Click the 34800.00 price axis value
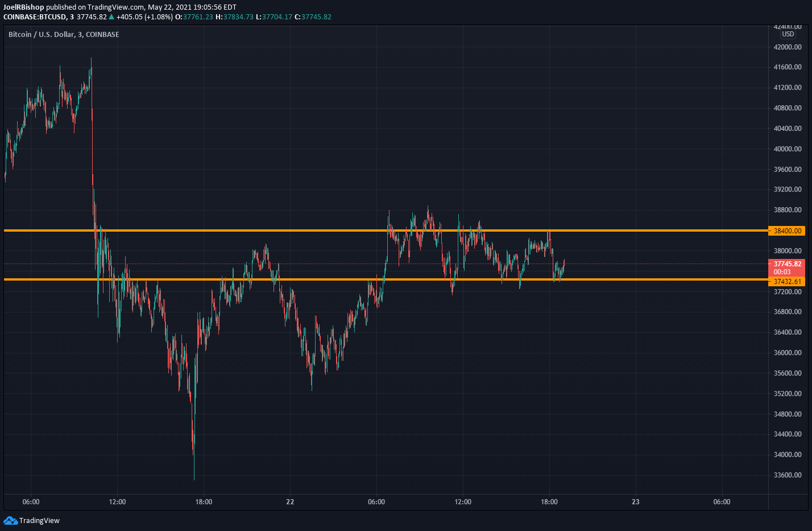Screen dimensions: 812x531 [x=788, y=414]
